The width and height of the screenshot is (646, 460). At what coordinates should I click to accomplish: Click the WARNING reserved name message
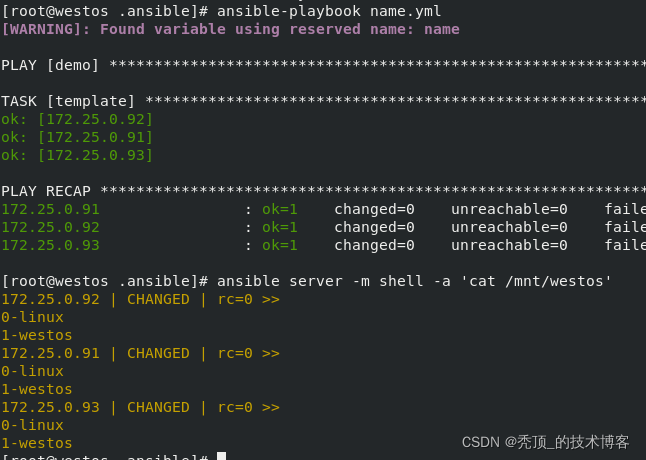click(230, 29)
